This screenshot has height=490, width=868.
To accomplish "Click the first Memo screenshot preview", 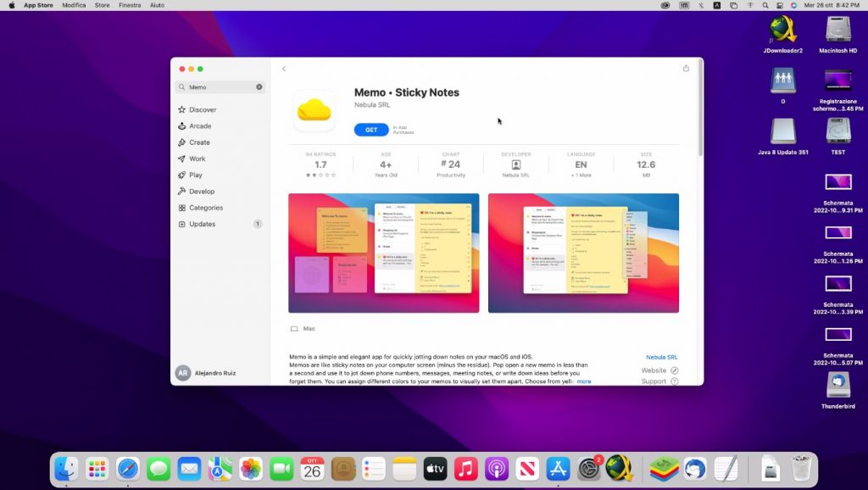I will [x=383, y=253].
